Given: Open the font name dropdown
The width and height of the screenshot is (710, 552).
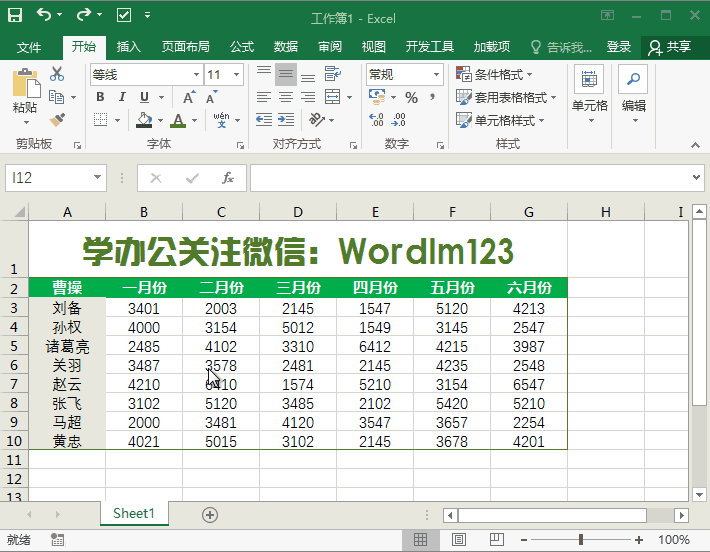Looking at the screenshot, I should [196, 75].
